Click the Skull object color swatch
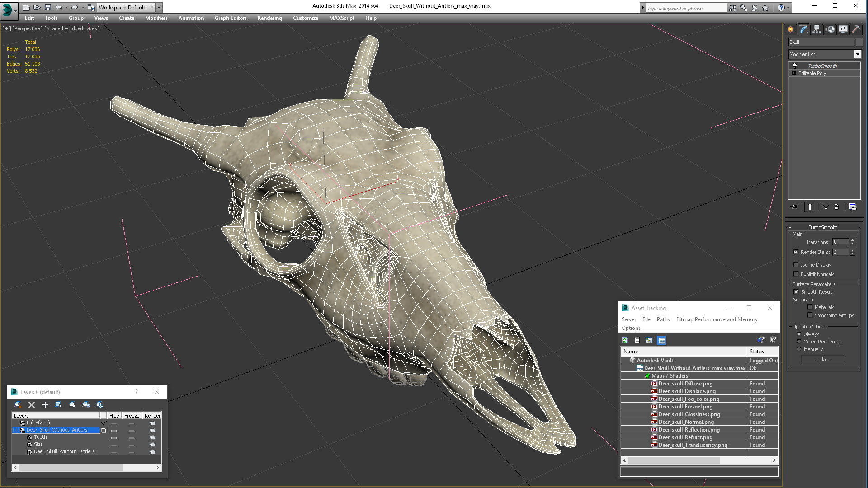The width and height of the screenshot is (868, 488). point(859,42)
